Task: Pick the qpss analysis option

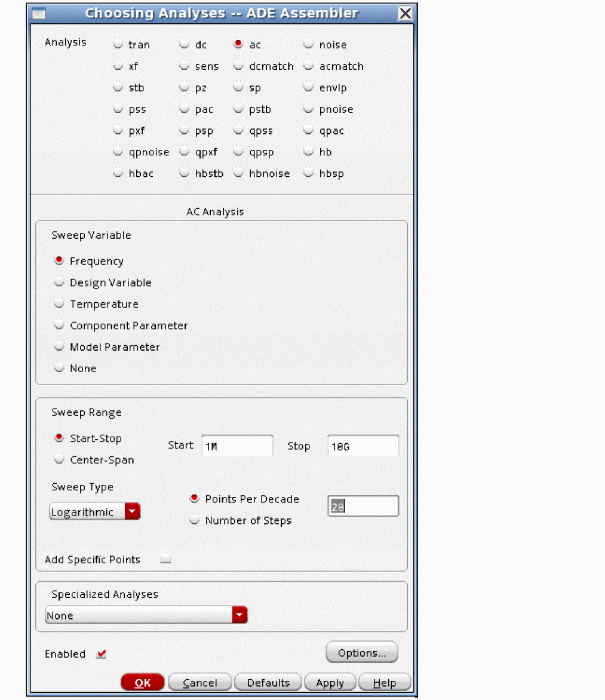Action: 238,130
